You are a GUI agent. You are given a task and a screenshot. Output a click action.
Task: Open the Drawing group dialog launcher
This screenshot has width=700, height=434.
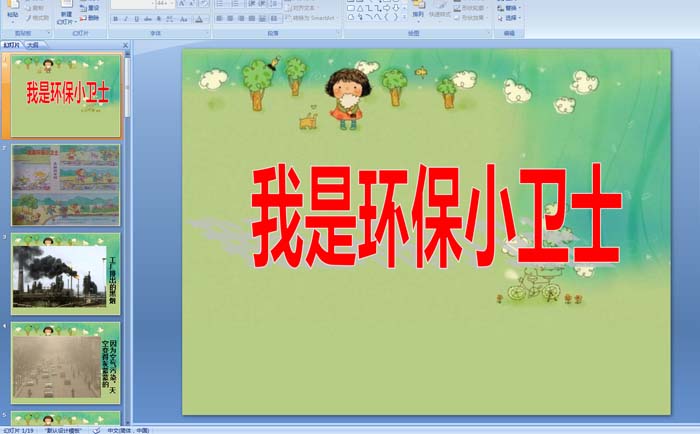pos(489,33)
